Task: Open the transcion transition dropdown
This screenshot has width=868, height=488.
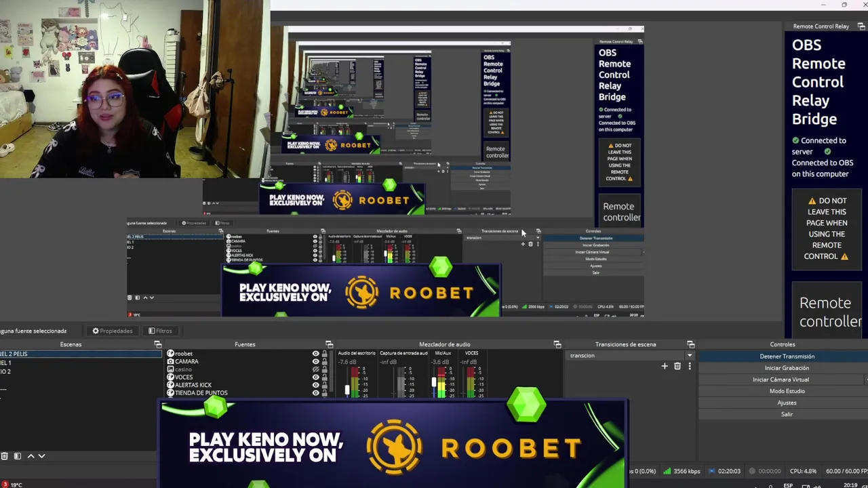Action: coord(631,355)
